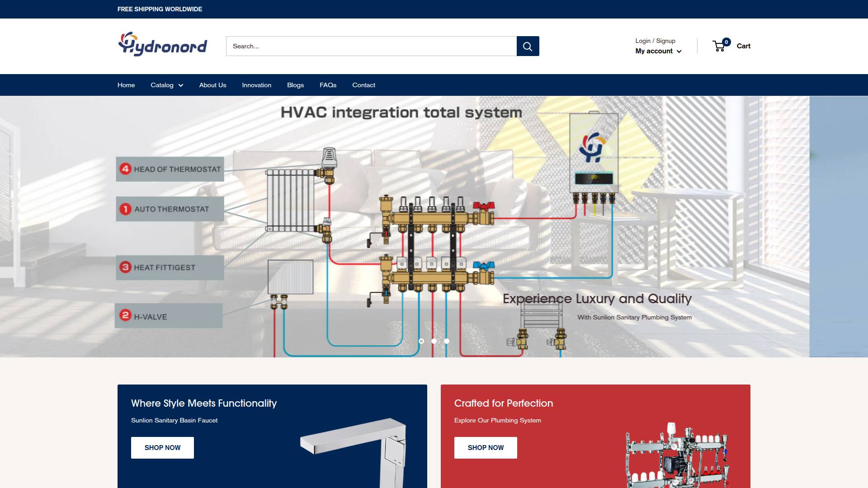Expand the Catalog dropdown menu
The image size is (868, 488).
[x=167, y=85]
